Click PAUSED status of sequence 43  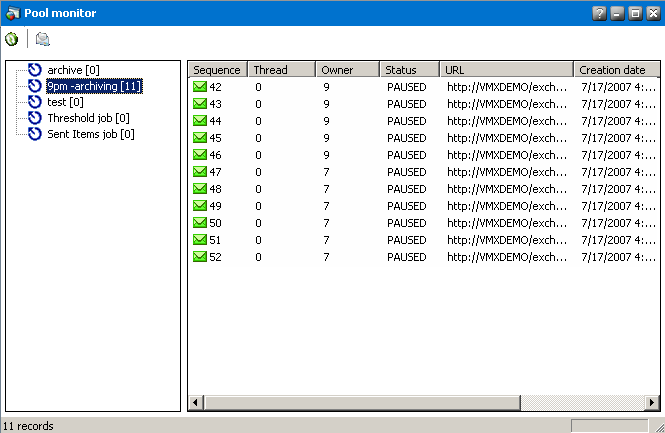coord(406,104)
